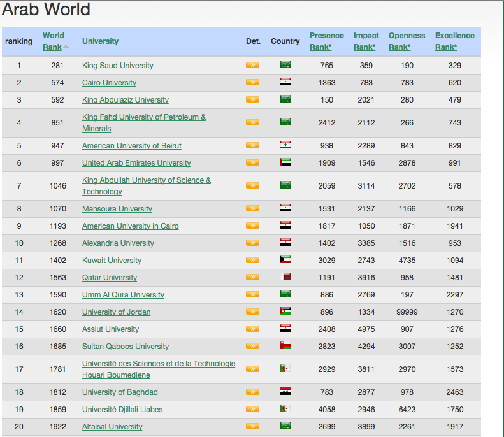504x437 pixels.
Task: Click the Saudi Arabia flag beside King Abdulaziz University
Action: (285, 99)
